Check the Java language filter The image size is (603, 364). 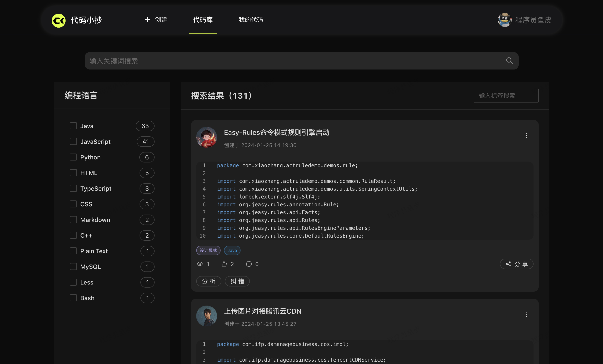coord(73,126)
